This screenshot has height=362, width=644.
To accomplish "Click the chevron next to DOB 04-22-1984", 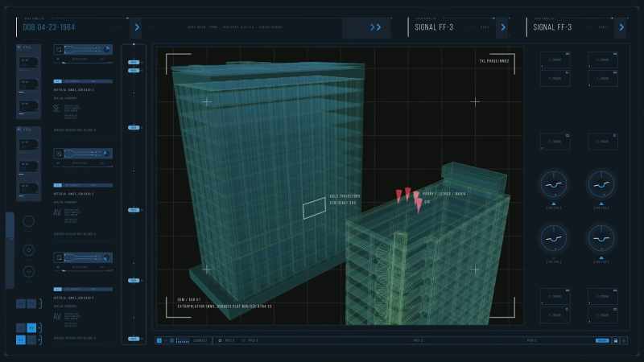I will click(137, 27).
